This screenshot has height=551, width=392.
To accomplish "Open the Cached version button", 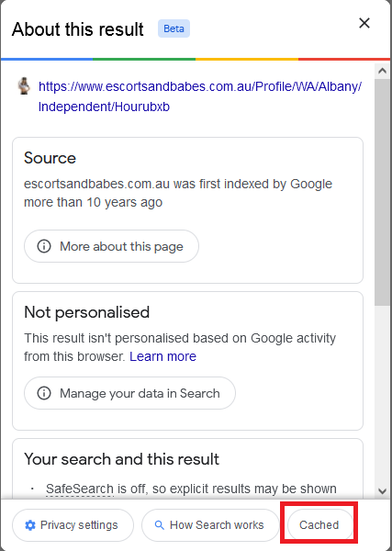I will point(319,525).
